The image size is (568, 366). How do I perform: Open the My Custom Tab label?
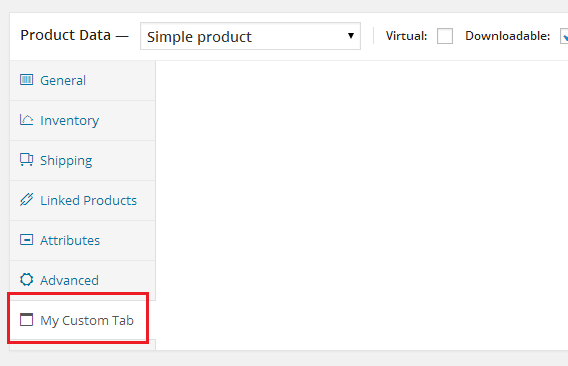click(87, 321)
